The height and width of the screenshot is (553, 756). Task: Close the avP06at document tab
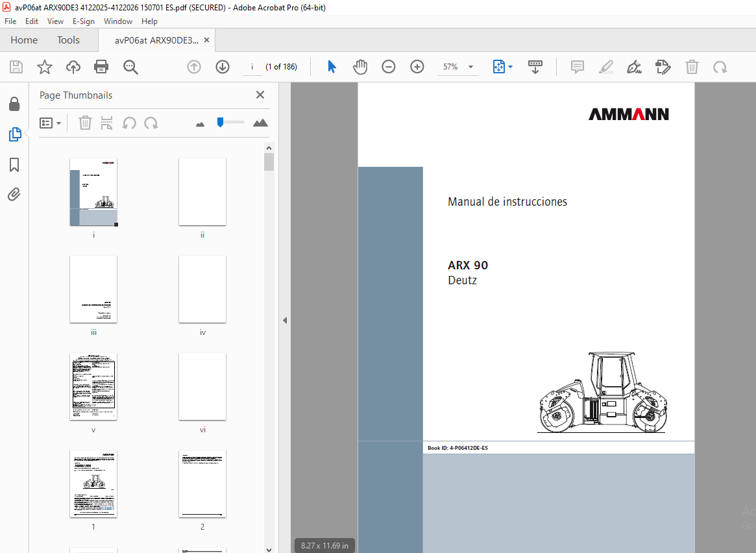pyautogui.click(x=207, y=40)
